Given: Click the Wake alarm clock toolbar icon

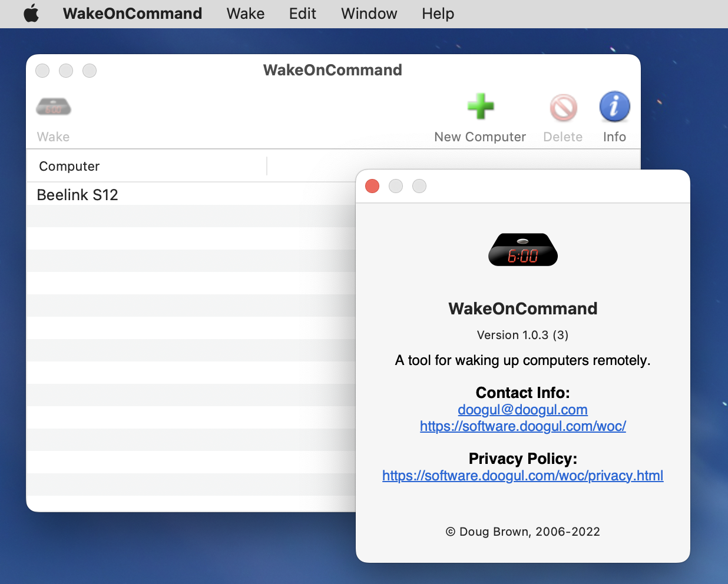Looking at the screenshot, I should 54,107.
